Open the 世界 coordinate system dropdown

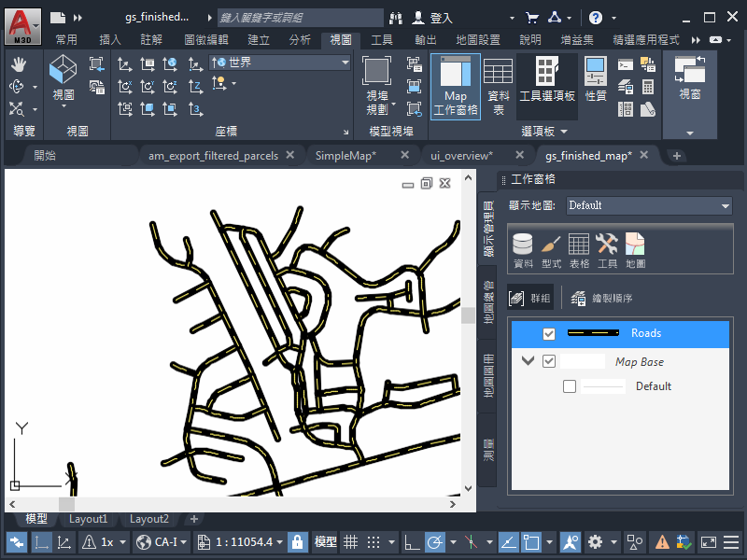tap(280, 62)
